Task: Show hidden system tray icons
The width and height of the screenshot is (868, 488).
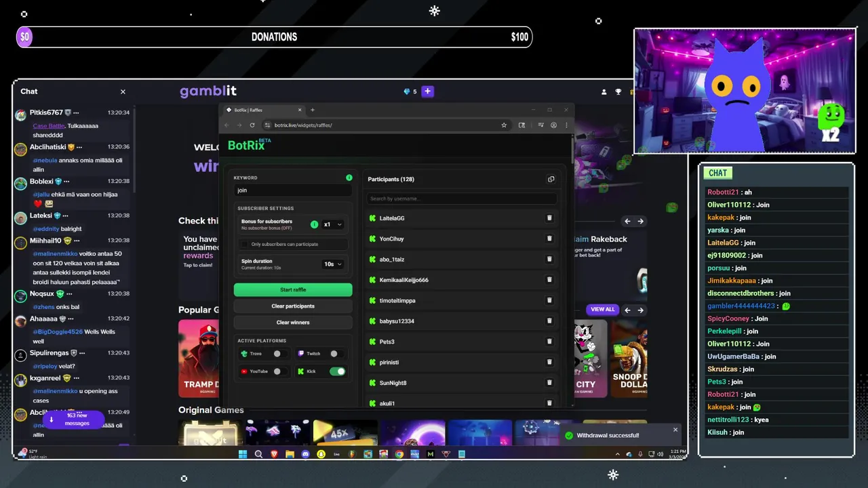Action: [x=617, y=454]
